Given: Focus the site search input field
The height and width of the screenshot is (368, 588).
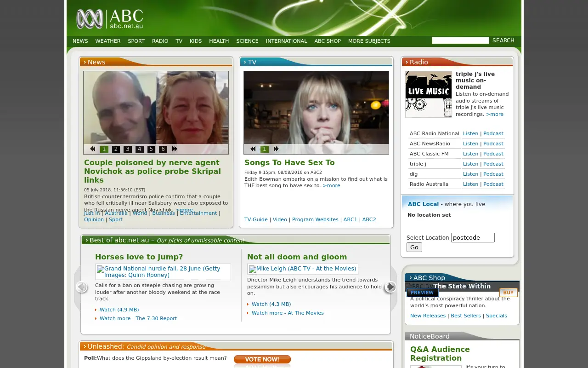Looking at the screenshot, I should pos(461,40).
